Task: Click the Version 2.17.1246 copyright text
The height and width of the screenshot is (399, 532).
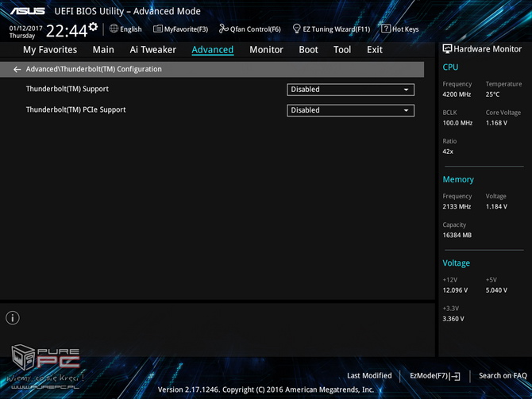Action: click(266, 389)
